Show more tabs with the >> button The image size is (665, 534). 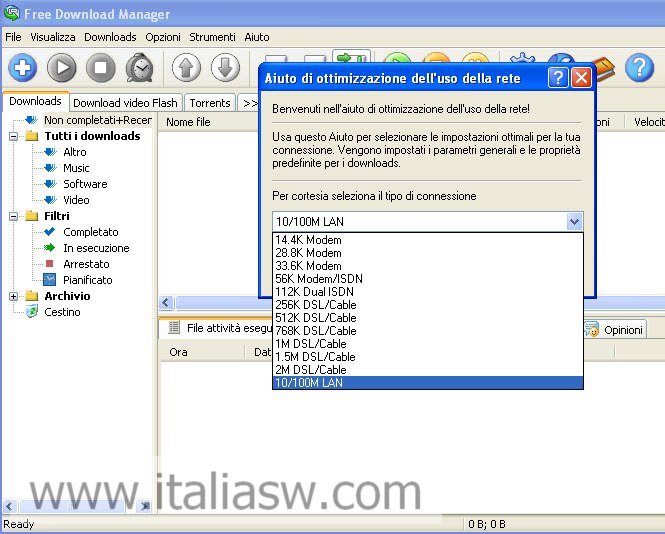click(250, 103)
